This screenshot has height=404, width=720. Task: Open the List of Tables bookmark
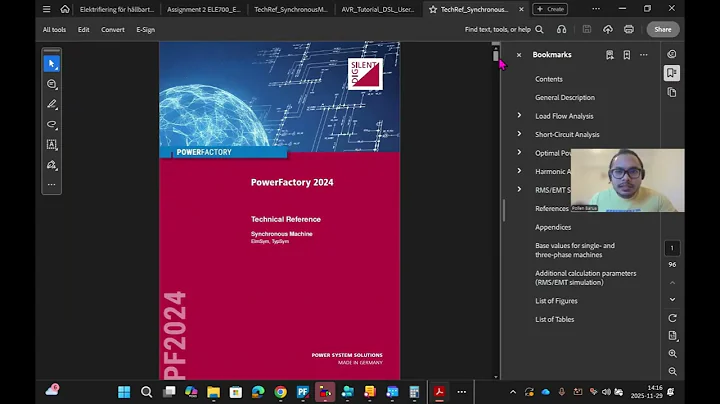554,319
